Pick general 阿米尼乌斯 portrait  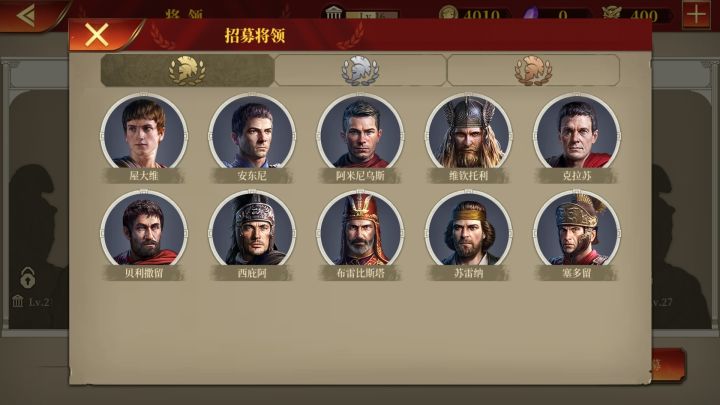pos(360,132)
